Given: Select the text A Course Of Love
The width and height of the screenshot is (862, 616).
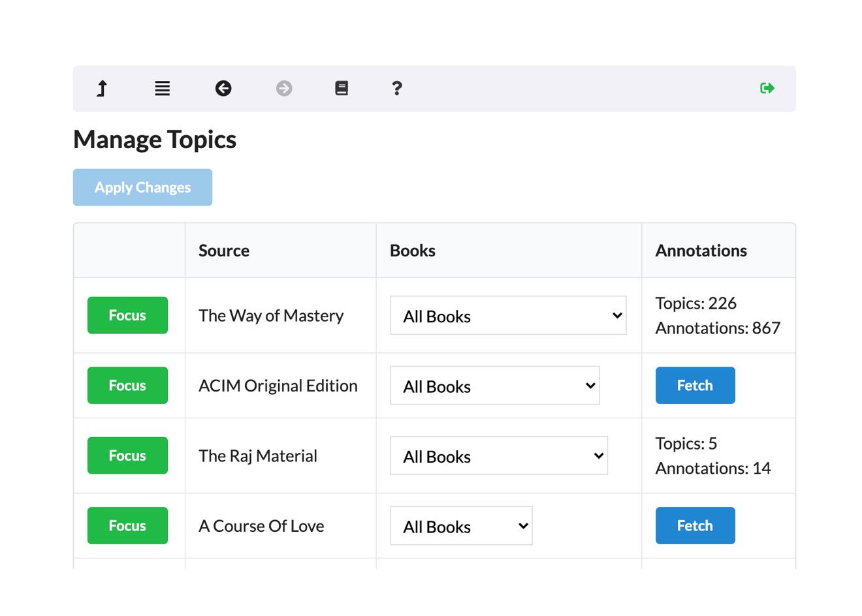Looking at the screenshot, I should (x=261, y=526).
